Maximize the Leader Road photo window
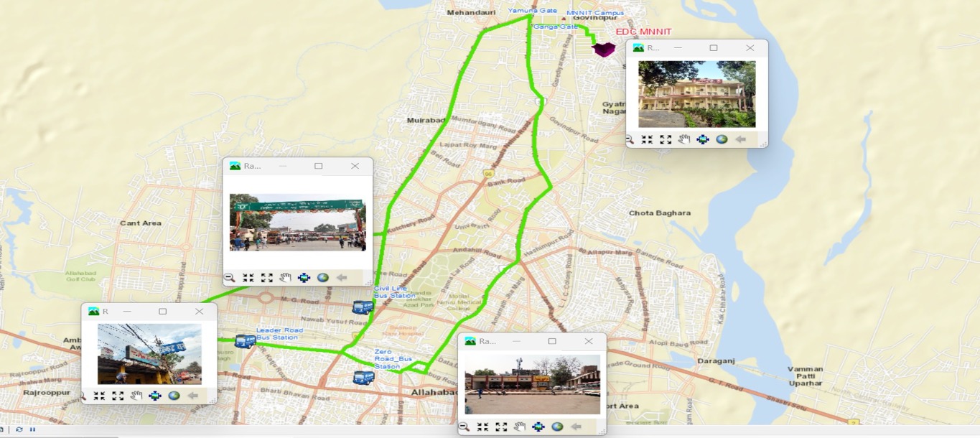Screen dimensions: 980x438 (163, 312)
